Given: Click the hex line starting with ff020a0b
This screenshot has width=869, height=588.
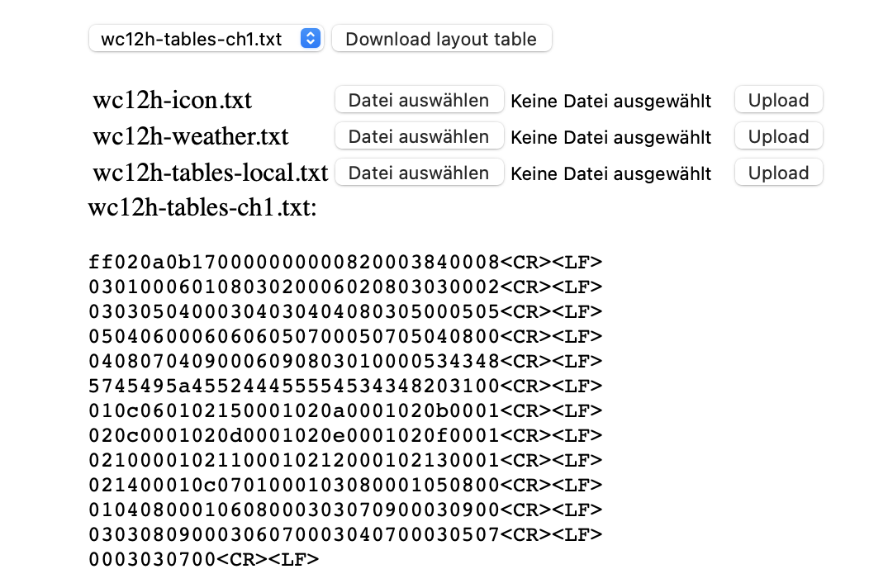Looking at the screenshot, I should click(x=344, y=263).
